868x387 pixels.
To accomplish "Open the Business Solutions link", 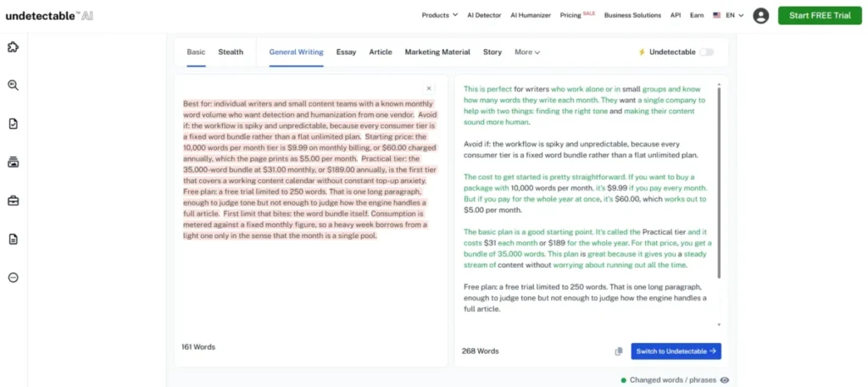I will coord(632,15).
